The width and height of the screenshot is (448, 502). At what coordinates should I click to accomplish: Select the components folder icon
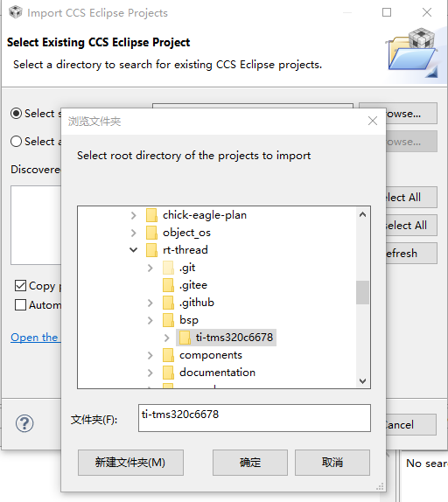(x=168, y=355)
